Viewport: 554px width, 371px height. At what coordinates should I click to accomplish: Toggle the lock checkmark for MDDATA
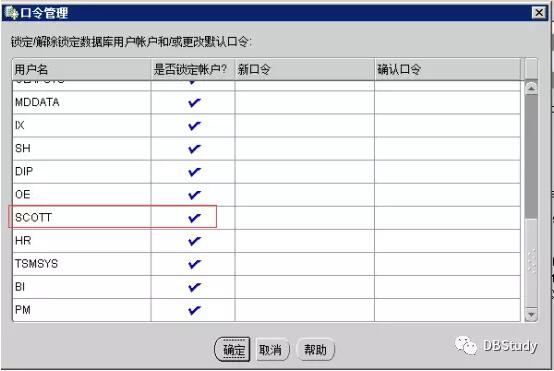194,103
